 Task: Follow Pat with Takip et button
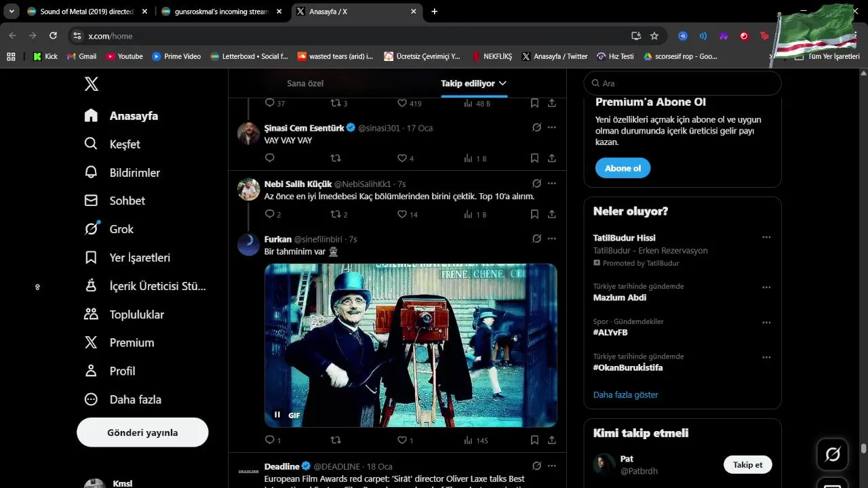click(748, 465)
